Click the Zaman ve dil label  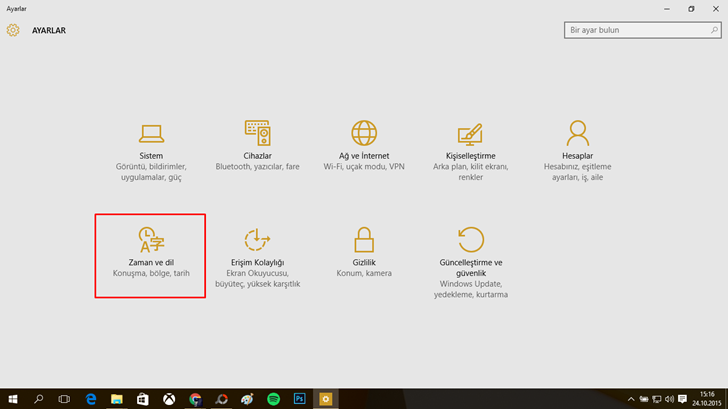(151, 263)
